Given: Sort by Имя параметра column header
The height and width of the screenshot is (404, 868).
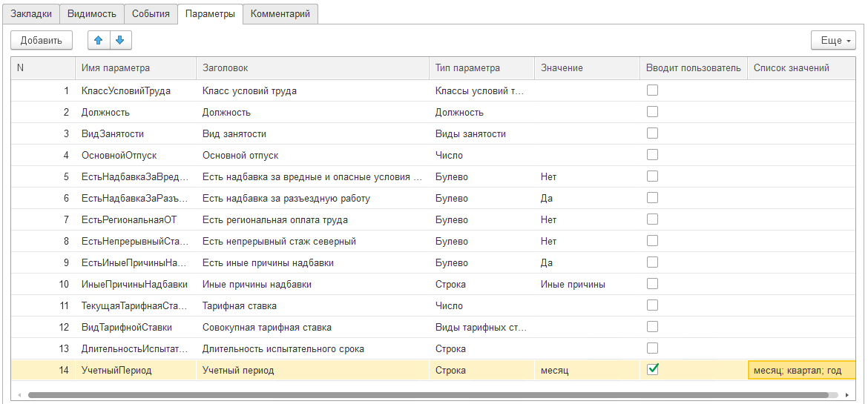Looking at the screenshot, I should tap(136, 67).
